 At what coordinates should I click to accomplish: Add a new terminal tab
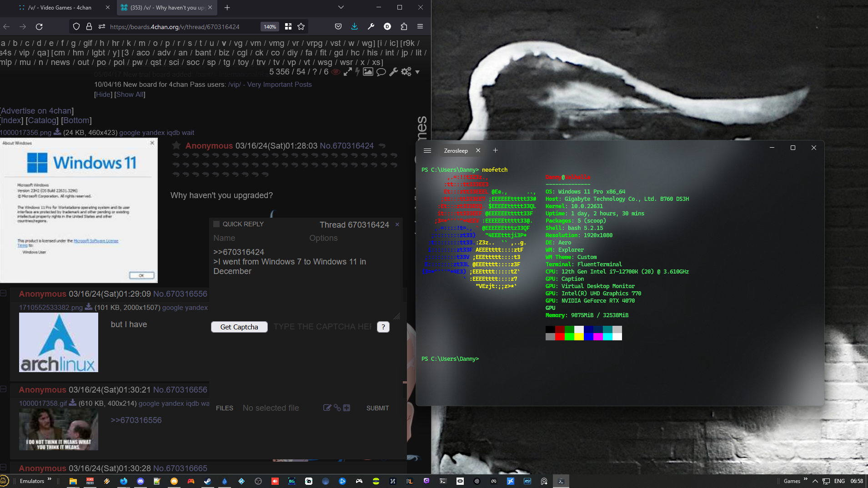(496, 150)
